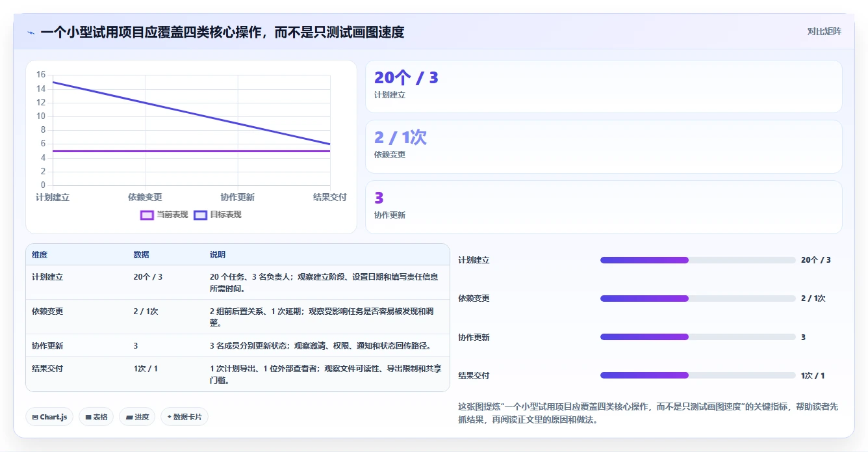Click the 对比矩阵 label in header
Image resolution: width=868 pixels, height=452 pixels.
[x=824, y=31]
